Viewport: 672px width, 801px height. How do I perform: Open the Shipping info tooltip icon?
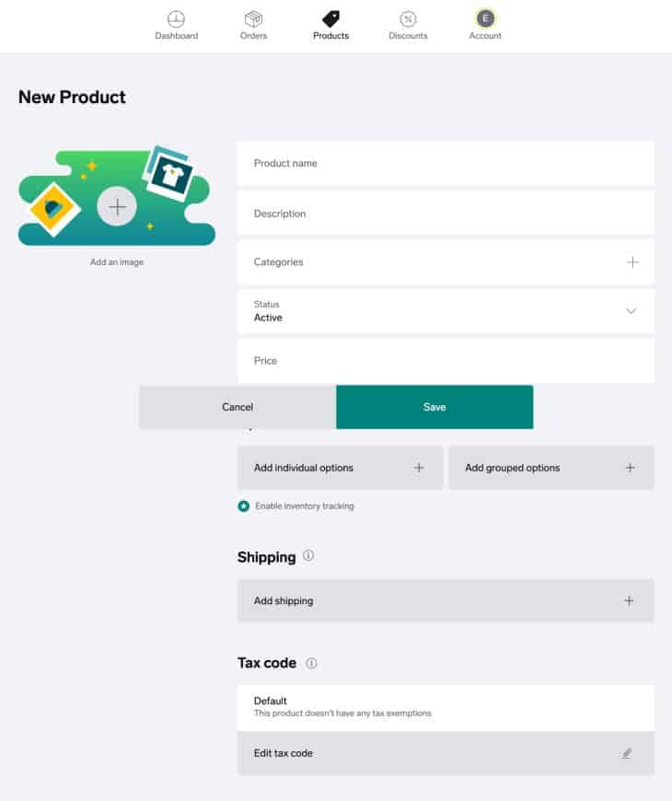[x=307, y=556]
